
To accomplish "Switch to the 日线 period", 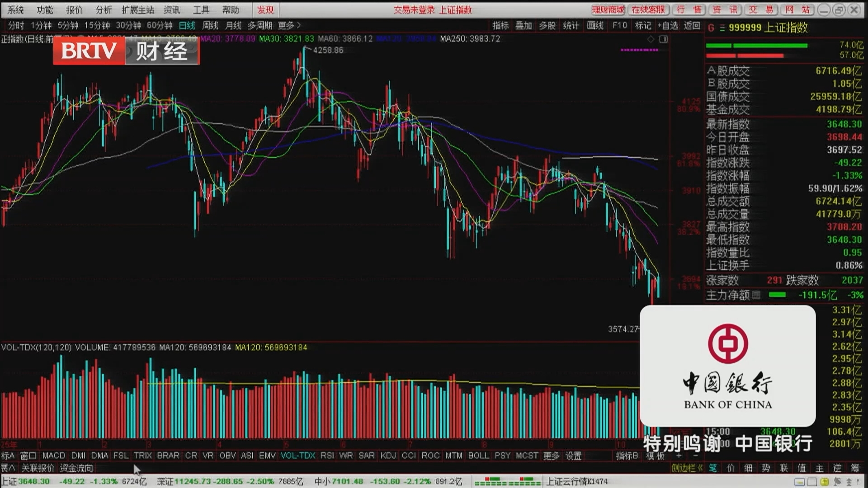I will (x=187, y=26).
